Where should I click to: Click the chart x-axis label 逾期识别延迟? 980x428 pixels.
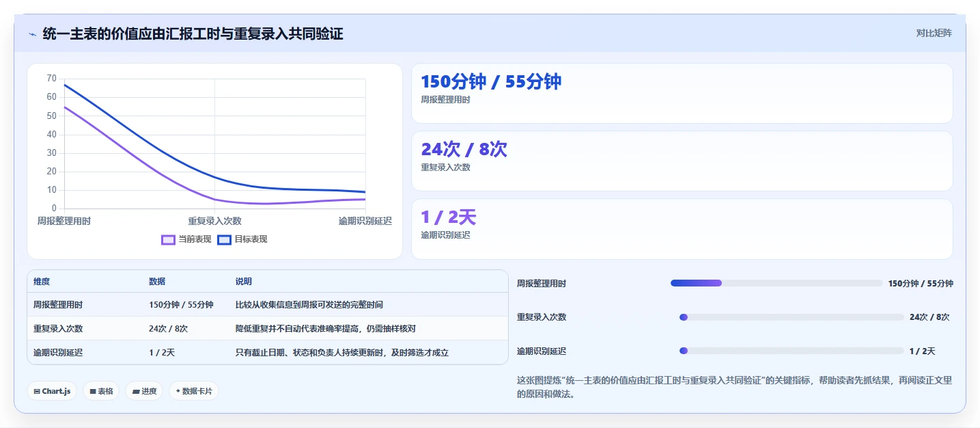click(365, 221)
